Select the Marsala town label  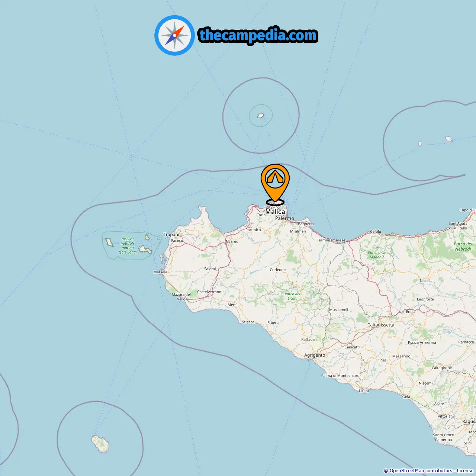(160, 272)
